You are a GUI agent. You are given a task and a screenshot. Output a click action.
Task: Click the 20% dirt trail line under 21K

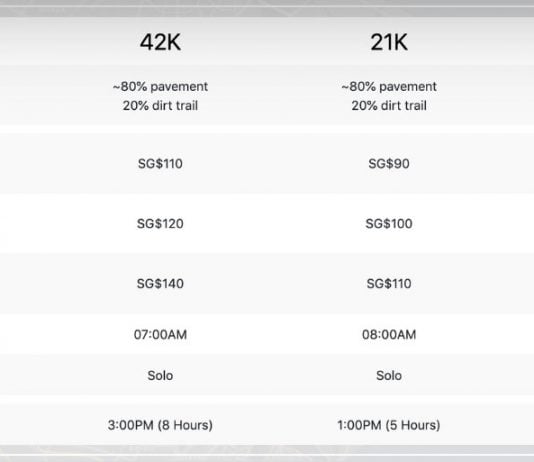click(x=389, y=106)
